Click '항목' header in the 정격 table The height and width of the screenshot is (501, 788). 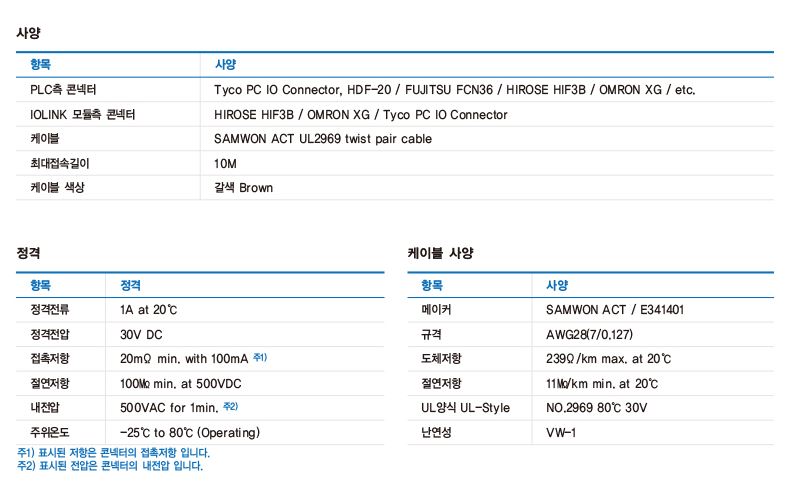pyautogui.click(x=40, y=285)
